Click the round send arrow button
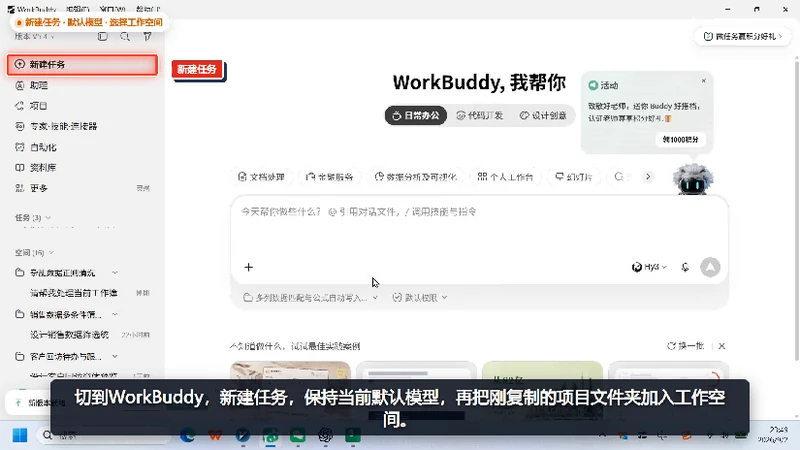Screen dimensions: 800x450 [710, 267]
